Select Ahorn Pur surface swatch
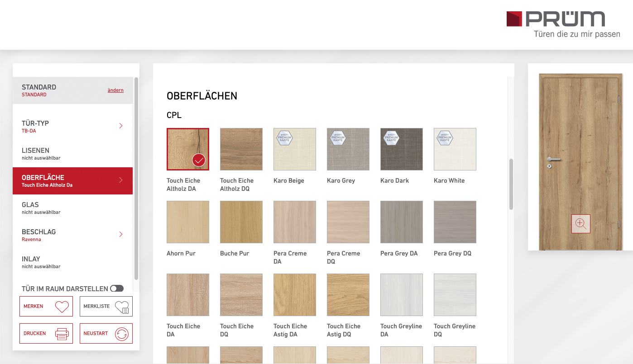 point(188,222)
